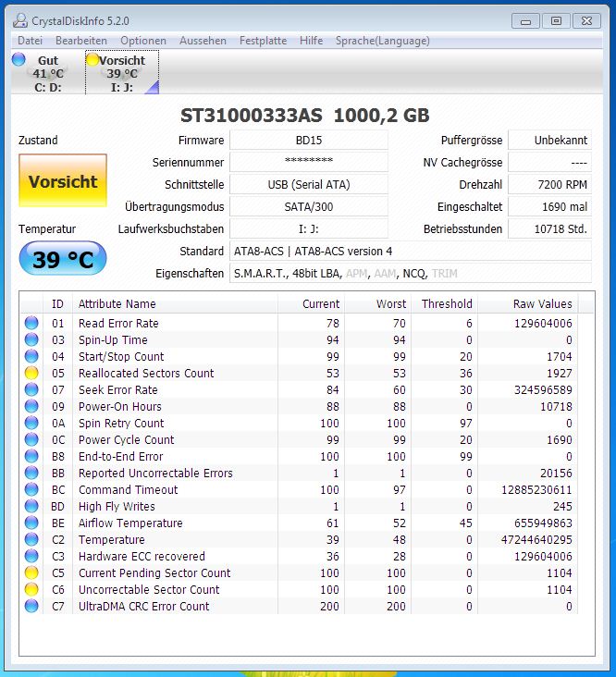Click raw value 1927 in Reallocated Sectors
This screenshot has height=677, width=616.
point(559,373)
